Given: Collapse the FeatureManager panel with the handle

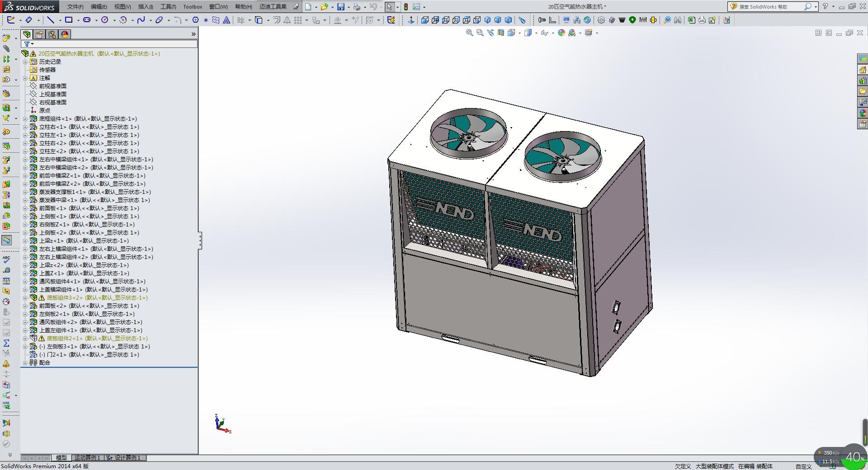Looking at the screenshot, I should [x=200, y=240].
